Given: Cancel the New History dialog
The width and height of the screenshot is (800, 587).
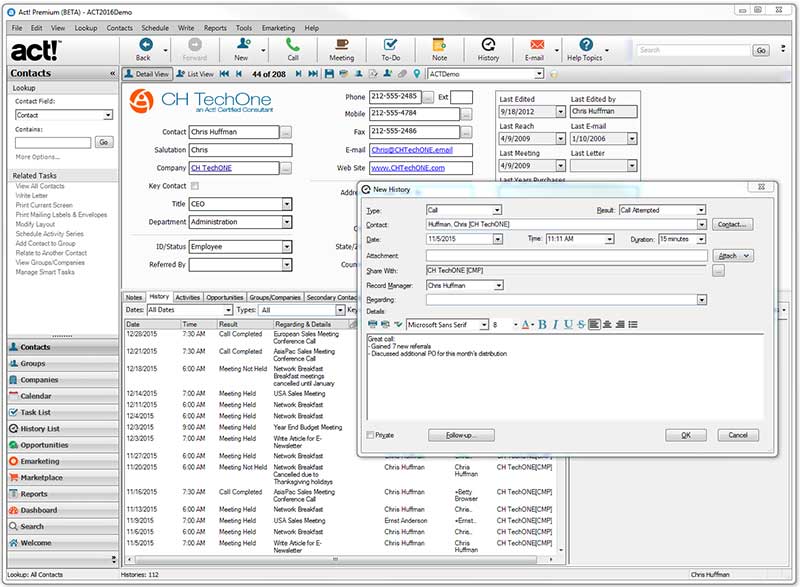Looking at the screenshot, I should pos(738,435).
